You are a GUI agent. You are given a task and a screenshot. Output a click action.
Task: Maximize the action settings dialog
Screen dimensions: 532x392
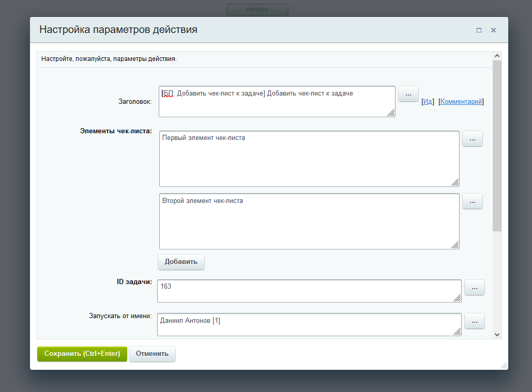(x=479, y=30)
